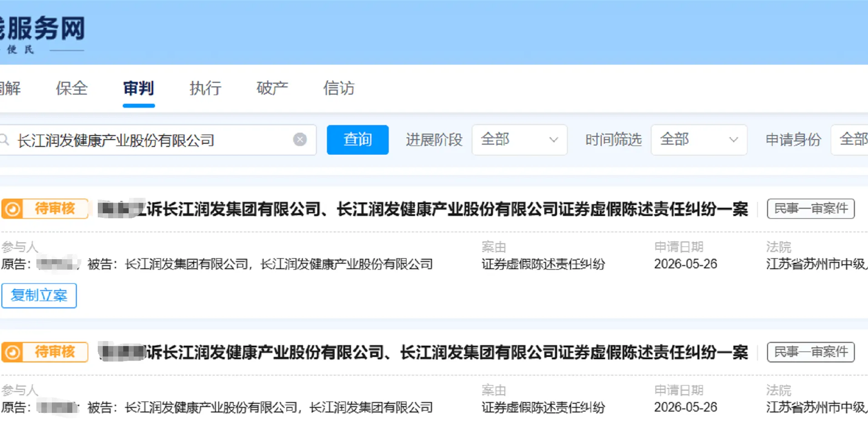This screenshot has width=868, height=422.
Task: Click the second case's defendant text 长江润发健康产业股份有限公司
Action: (x=211, y=407)
